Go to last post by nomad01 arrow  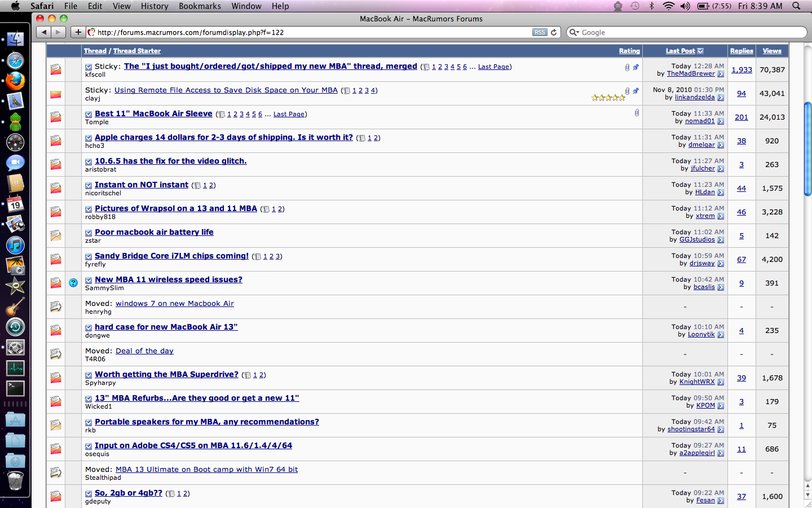coord(721,121)
